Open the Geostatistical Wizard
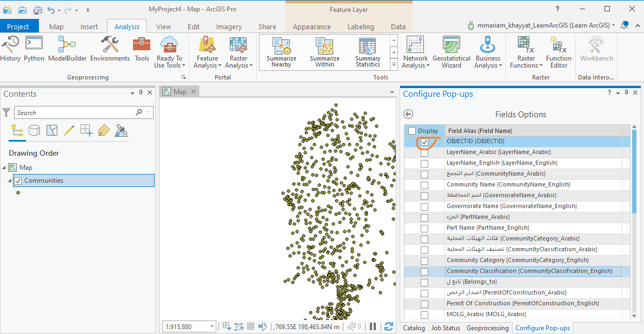644x334 pixels. [x=451, y=52]
